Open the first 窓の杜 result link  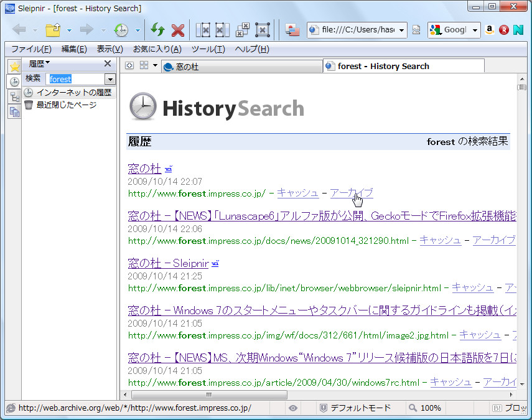point(144,168)
